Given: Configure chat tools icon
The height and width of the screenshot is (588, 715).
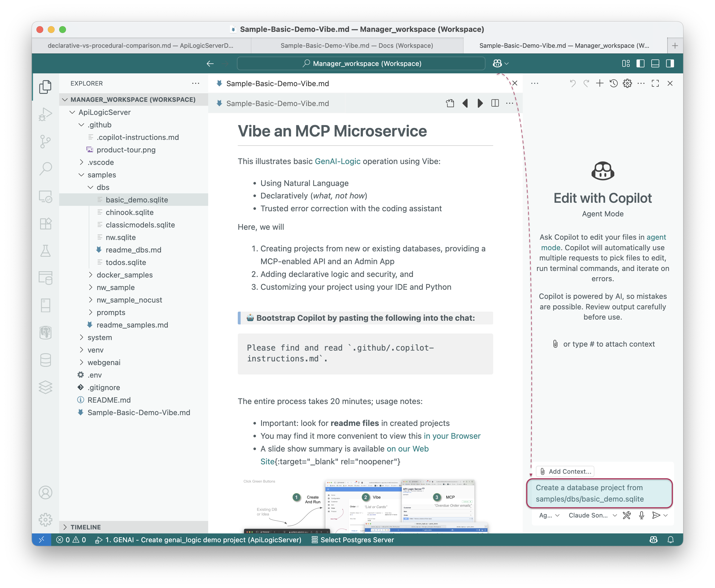Looking at the screenshot, I should [627, 515].
